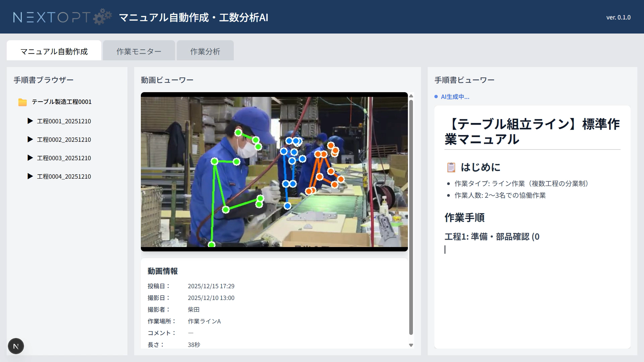Viewport: 644px width, 362px height.
Task: Click the video viewer preview frame
Action: pyautogui.click(x=274, y=172)
